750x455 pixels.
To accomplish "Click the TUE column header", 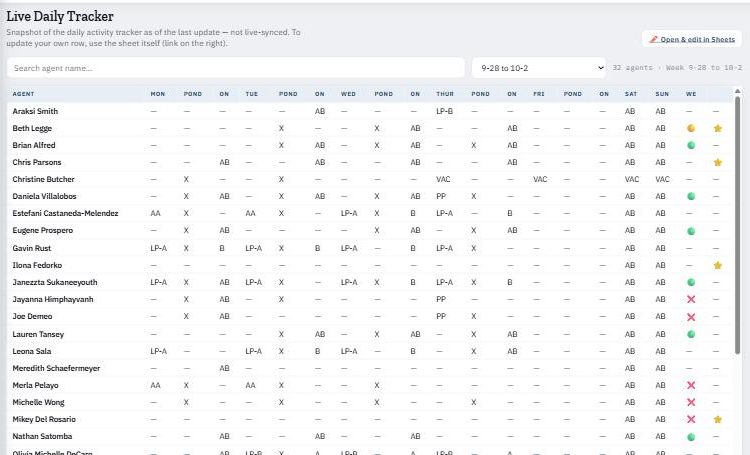I will pos(252,94).
